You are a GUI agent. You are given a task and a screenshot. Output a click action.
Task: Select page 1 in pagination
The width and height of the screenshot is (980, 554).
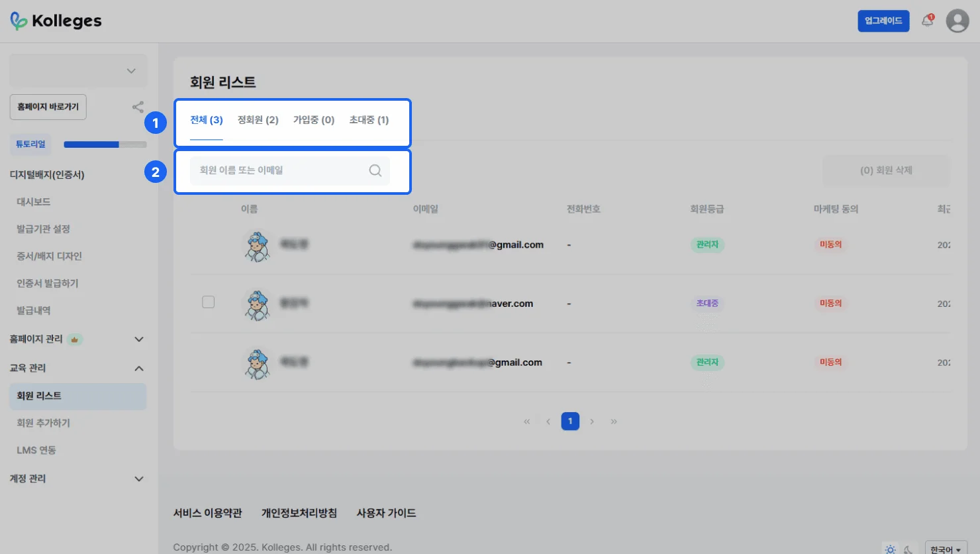point(570,421)
